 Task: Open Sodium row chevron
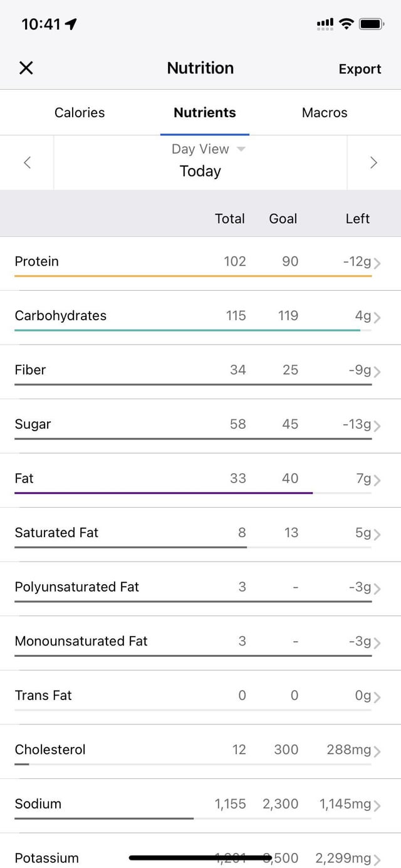(x=377, y=805)
